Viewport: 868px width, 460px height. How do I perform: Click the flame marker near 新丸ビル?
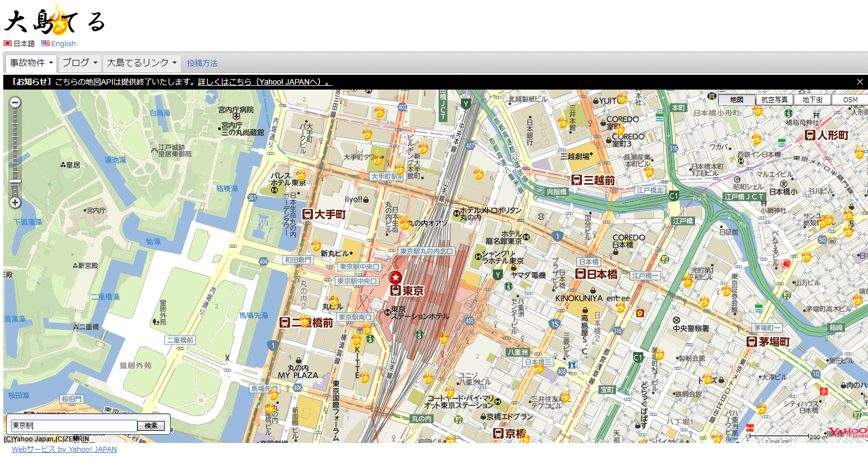coord(316,245)
